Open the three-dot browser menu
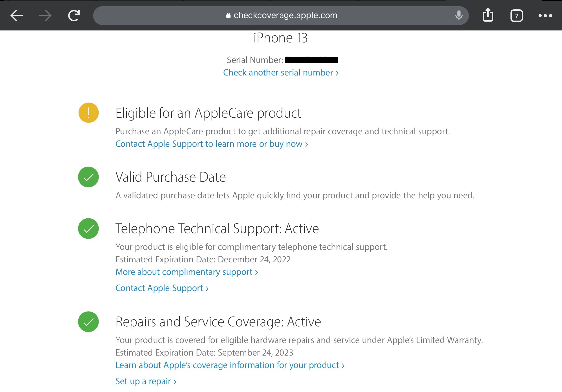562x392 pixels. 545,16
